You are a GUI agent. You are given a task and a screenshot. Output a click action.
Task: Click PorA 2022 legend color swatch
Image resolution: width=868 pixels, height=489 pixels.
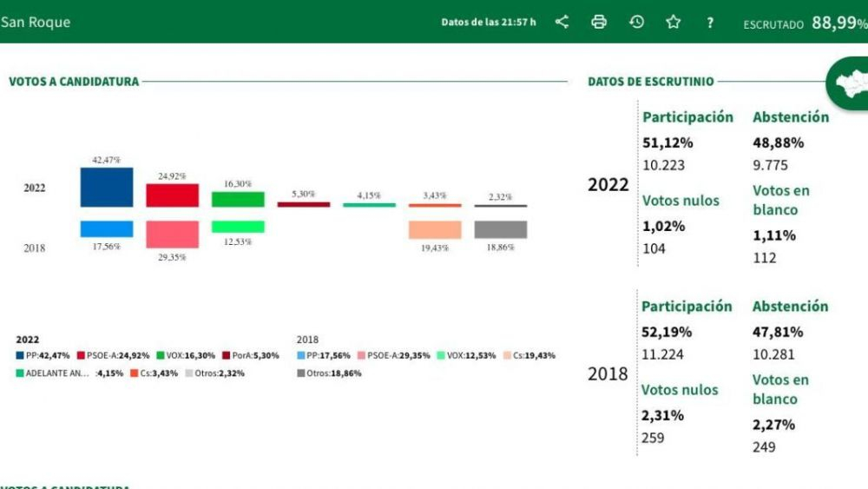(227, 355)
